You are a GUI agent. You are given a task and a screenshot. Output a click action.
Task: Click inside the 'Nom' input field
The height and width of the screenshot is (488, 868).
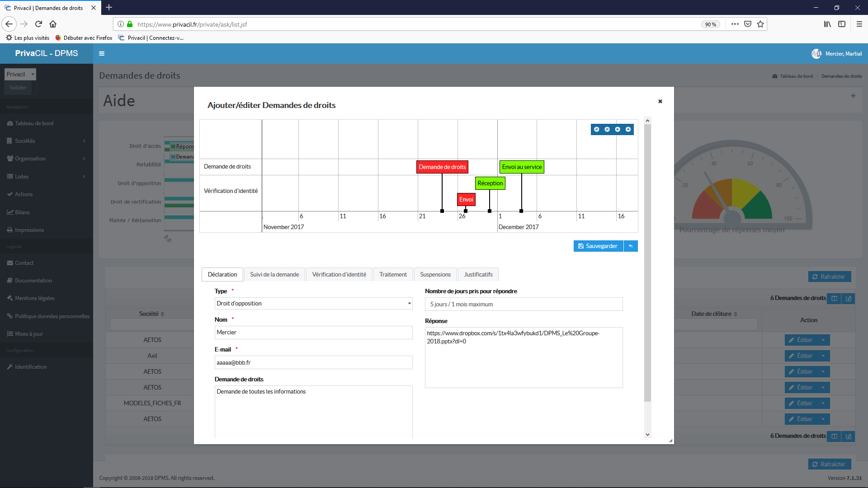pos(313,332)
